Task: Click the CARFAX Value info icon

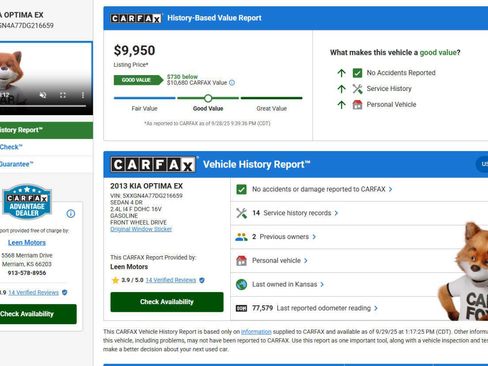Action: click(232, 83)
